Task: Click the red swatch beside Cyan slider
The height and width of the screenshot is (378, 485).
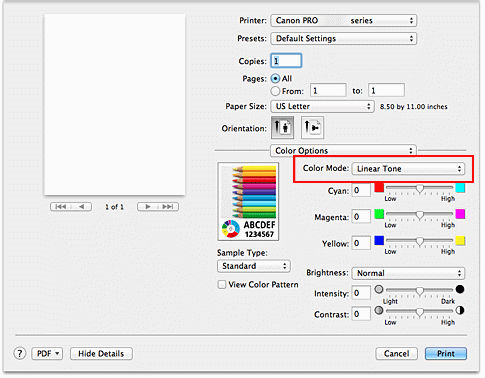Action: tap(379, 187)
